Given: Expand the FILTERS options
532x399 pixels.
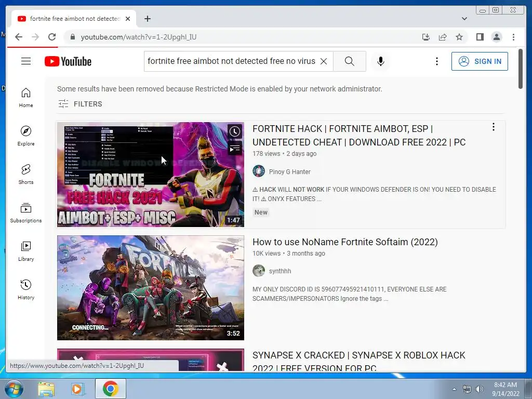Looking at the screenshot, I should pos(80,104).
